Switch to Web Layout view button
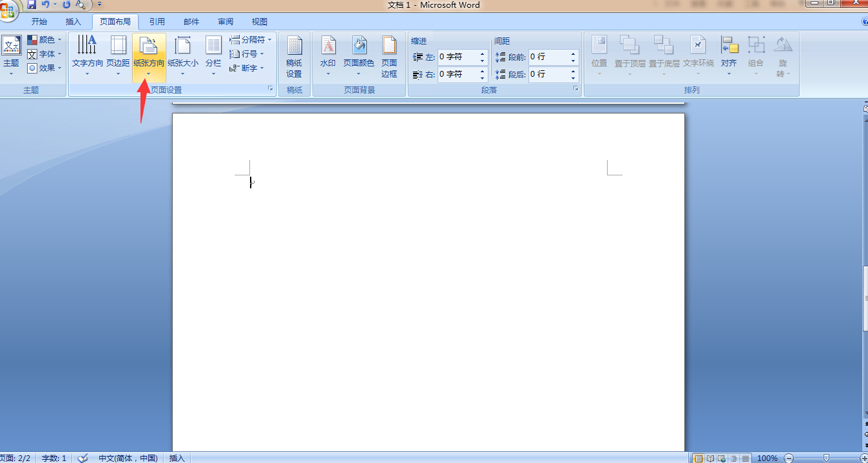Viewport: 868px width, 463px height. [722, 458]
